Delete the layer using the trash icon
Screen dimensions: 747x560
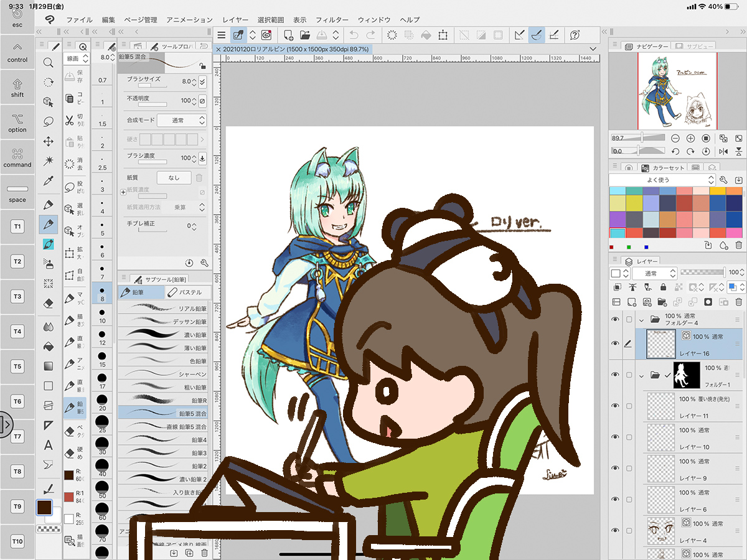coord(739,302)
